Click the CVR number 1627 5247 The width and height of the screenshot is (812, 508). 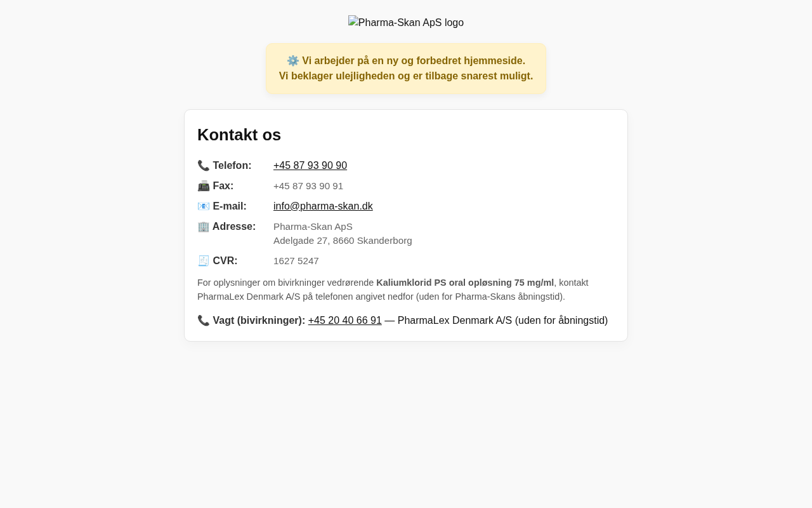296,261
